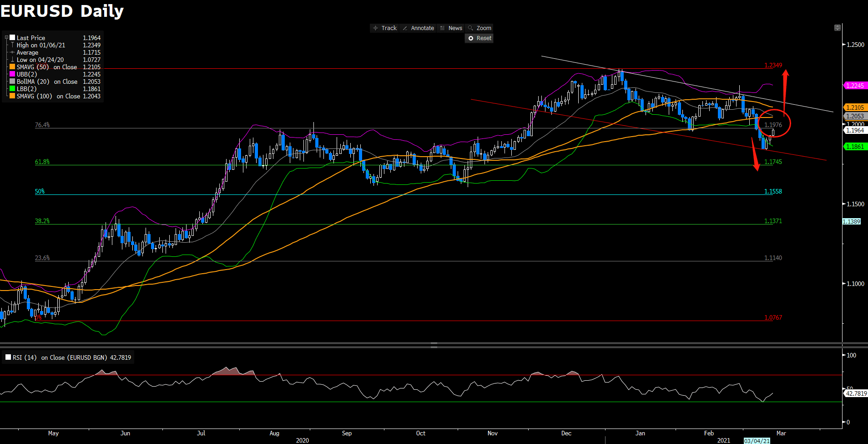Click the orange SMAVG (100) swatch
Image resolution: width=868 pixels, height=444 pixels.
[13, 96]
